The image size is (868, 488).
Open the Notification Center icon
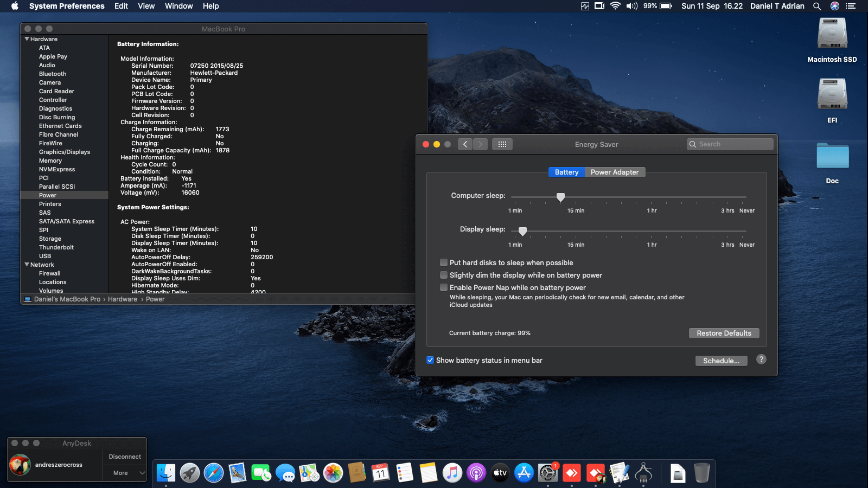coord(851,6)
